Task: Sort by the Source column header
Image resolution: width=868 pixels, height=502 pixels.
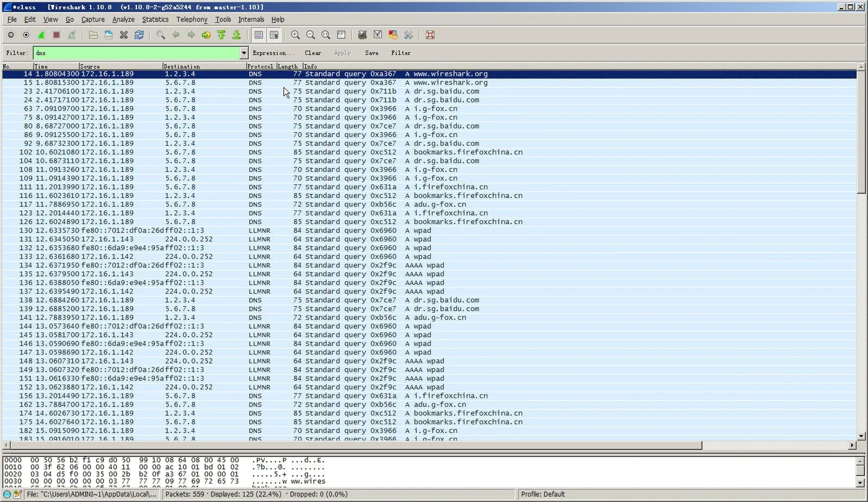Action: [121, 66]
